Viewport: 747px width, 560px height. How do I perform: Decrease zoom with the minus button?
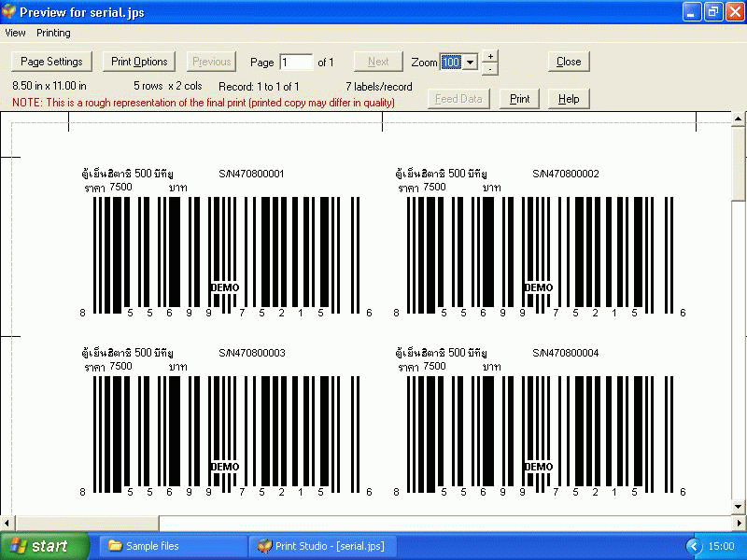pyautogui.click(x=490, y=69)
